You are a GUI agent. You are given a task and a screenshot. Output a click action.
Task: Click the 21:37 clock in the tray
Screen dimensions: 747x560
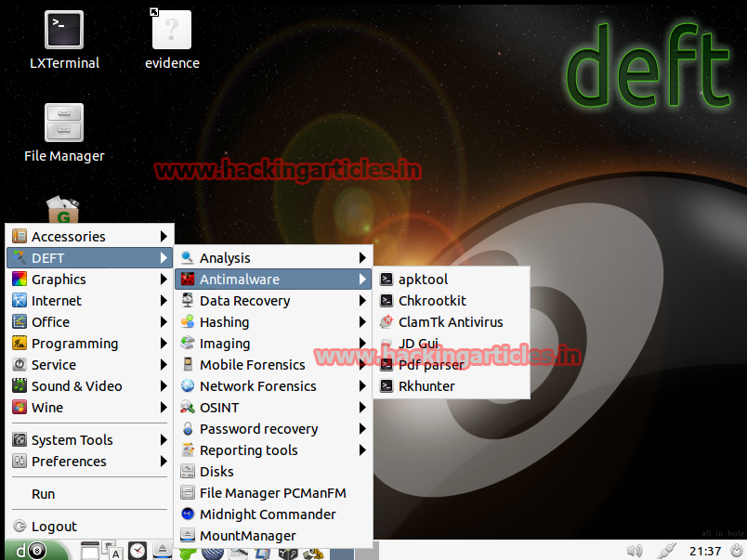[x=705, y=552]
